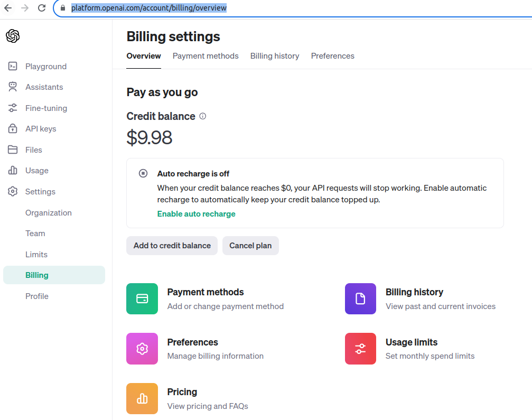Open the Usage limits card title
532x420 pixels.
click(412, 342)
